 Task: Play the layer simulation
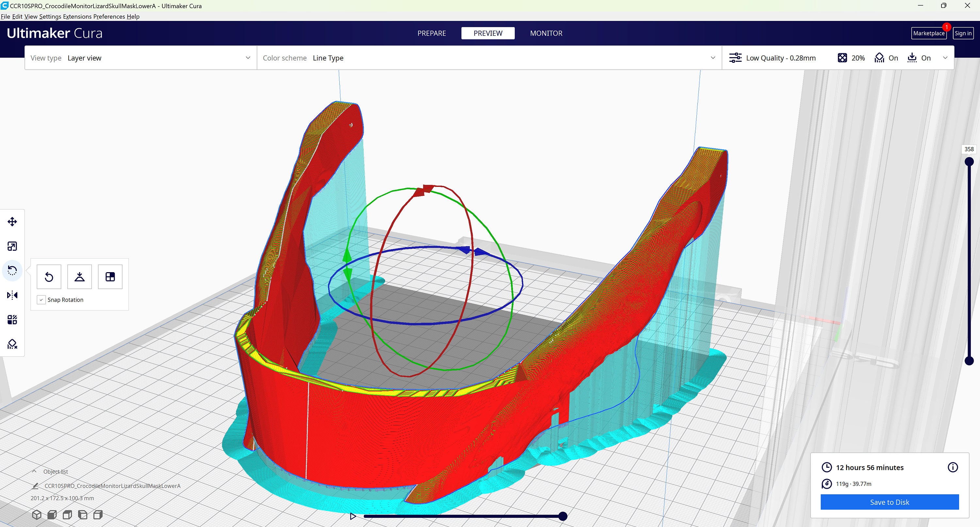[353, 516]
